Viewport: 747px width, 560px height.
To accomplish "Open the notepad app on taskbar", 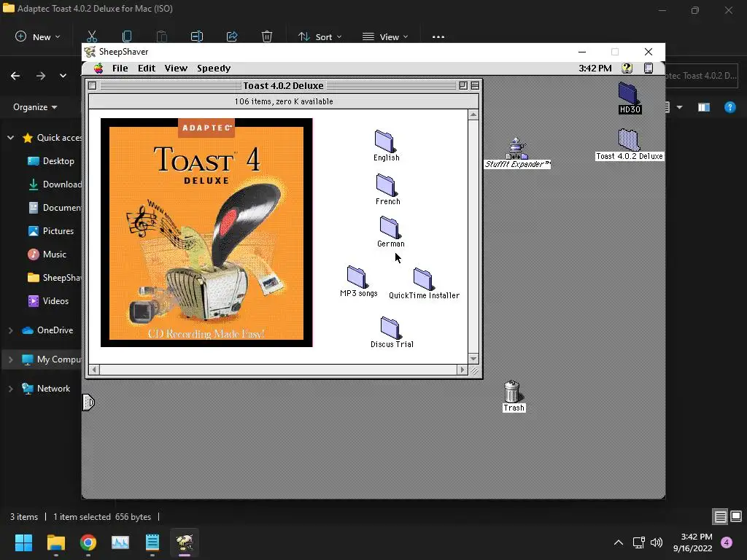I will (x=152, y=542).
